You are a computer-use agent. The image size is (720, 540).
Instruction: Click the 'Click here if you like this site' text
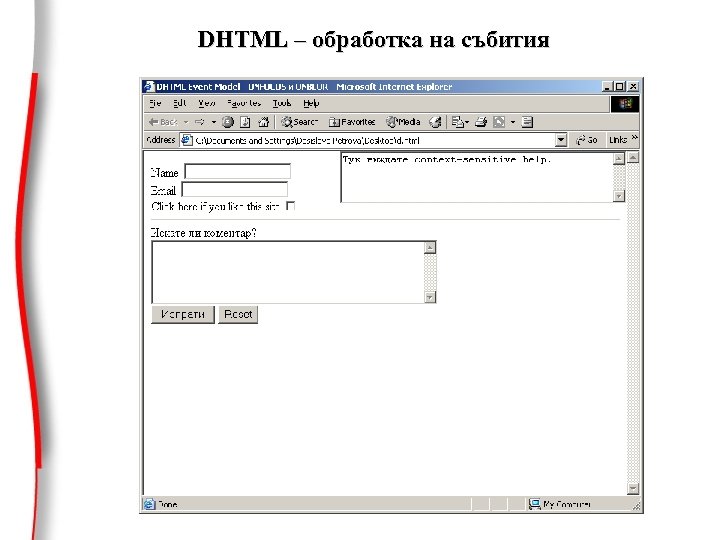[215, 207]
